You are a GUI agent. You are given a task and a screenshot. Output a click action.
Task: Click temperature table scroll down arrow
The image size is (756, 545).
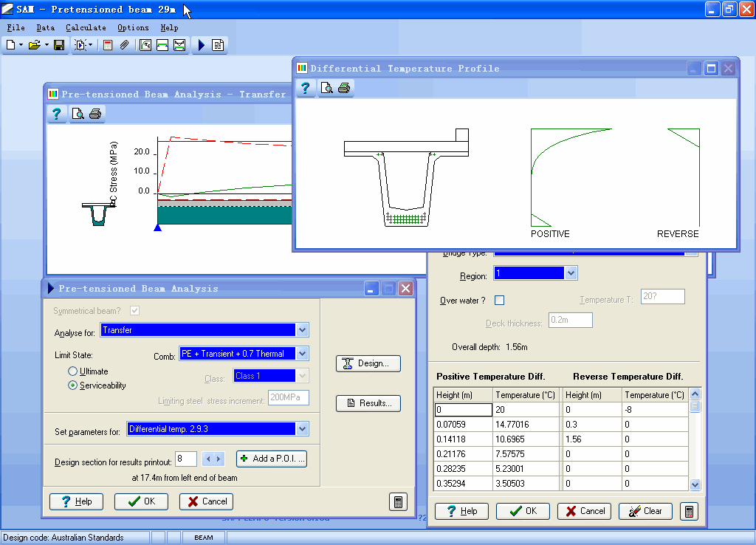[x=695, y=485]
